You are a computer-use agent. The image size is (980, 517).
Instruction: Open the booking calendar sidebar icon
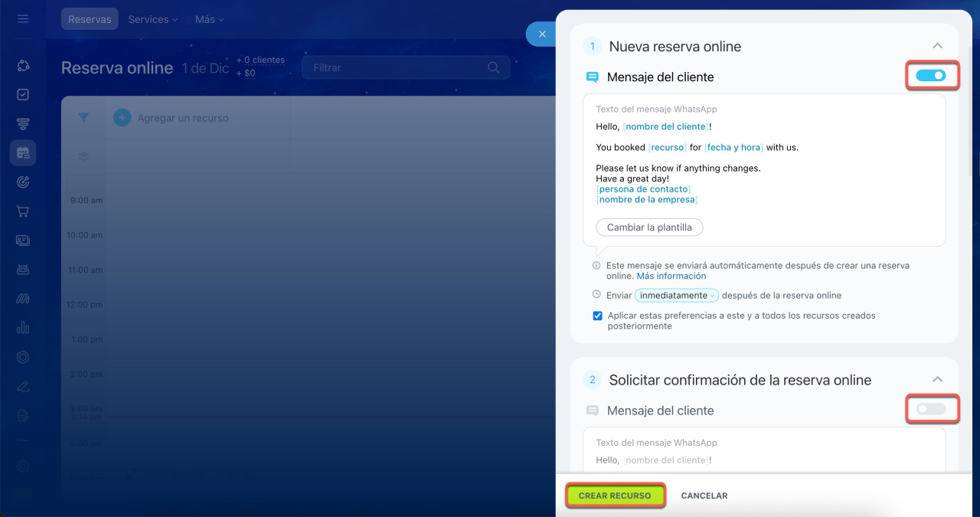23,152
